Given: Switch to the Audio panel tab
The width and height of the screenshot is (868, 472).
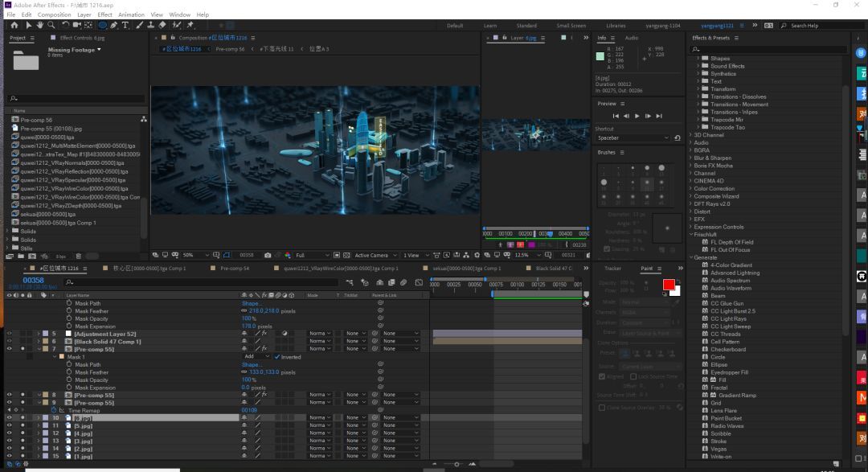Looking at the screenshot, I should point(631,38).
